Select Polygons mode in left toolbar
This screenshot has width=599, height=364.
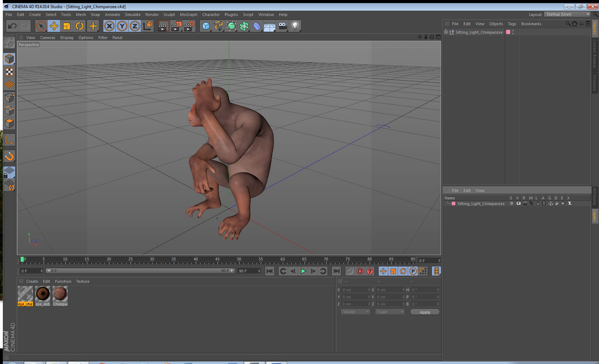coord(9,123)
